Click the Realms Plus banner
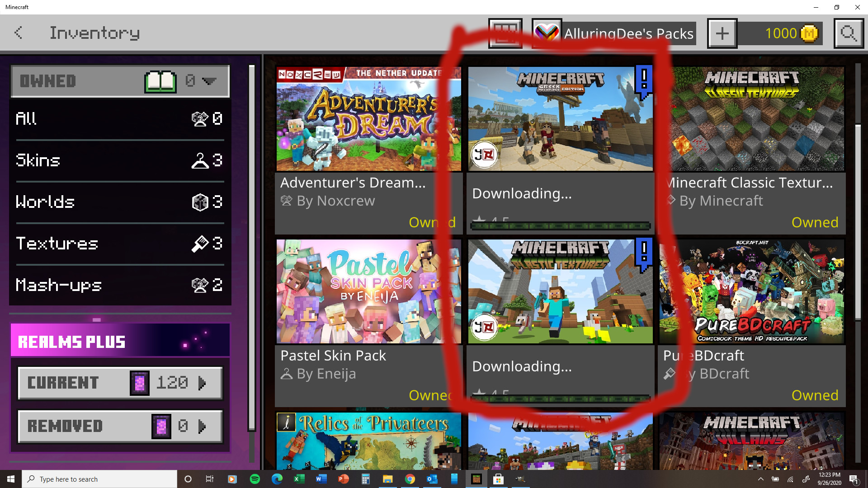Image resolution: width=868 pixels, height=488 pixels. 120,341
